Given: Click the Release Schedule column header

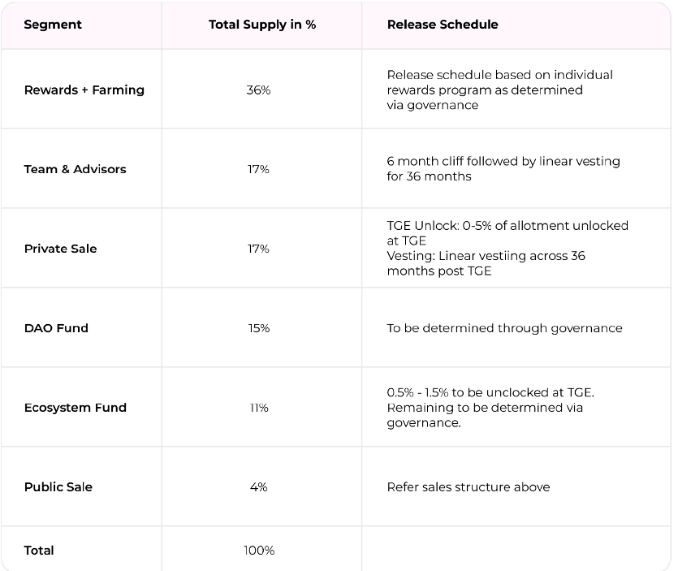Looking at the screenshot, I should point(442,25).
